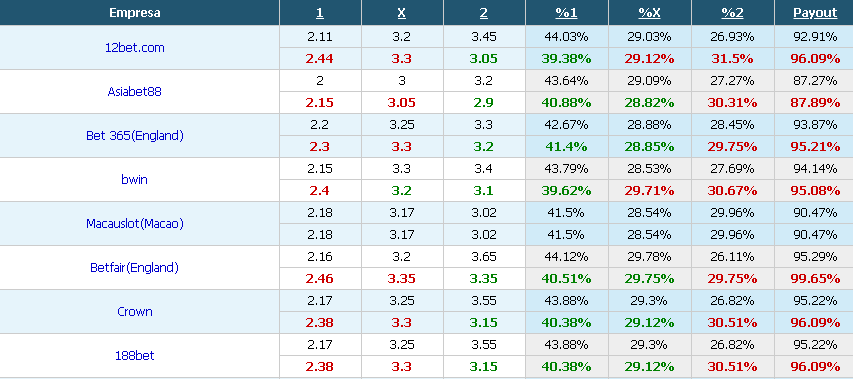This screenshot has width=853, height=379.
Task: Open the Bet 365(England) link
Action: pos(134,136)
